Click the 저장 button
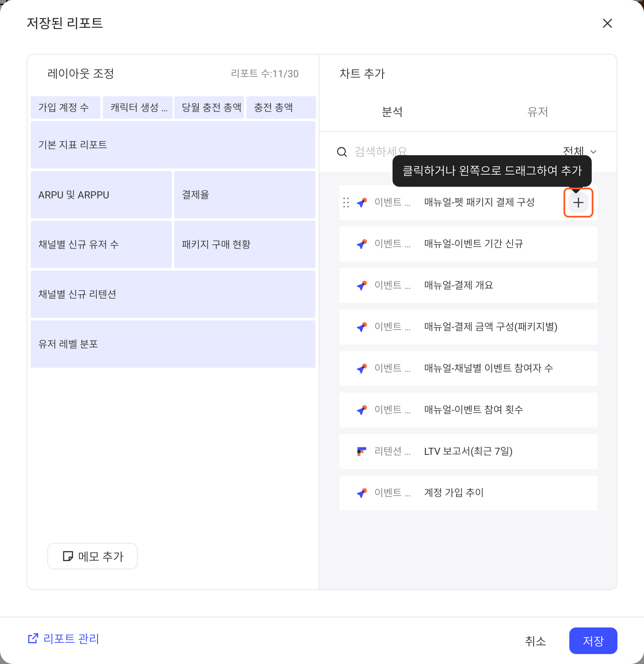The height and width of the screenshot is (664, 644). (593, 641)
